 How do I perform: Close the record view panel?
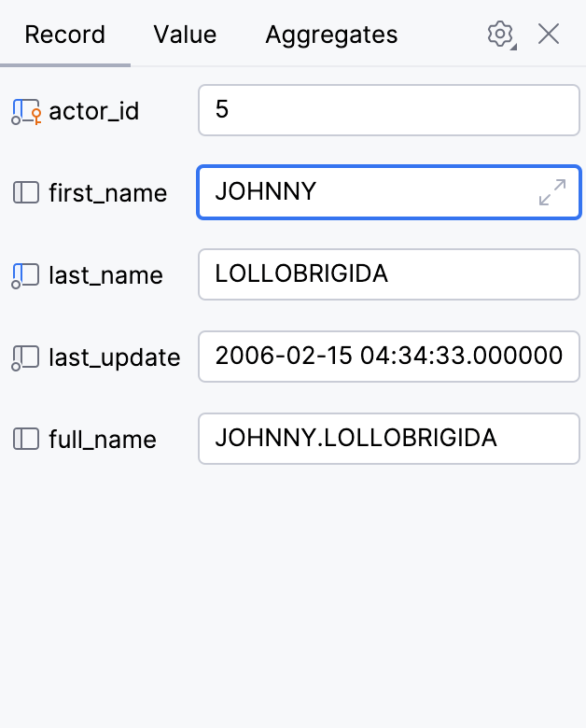coord(549,35)
